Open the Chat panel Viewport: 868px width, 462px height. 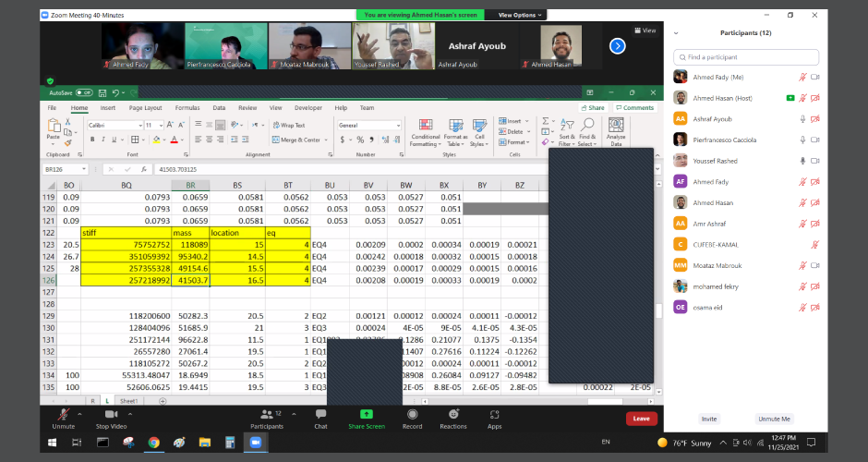pos(320,416)
